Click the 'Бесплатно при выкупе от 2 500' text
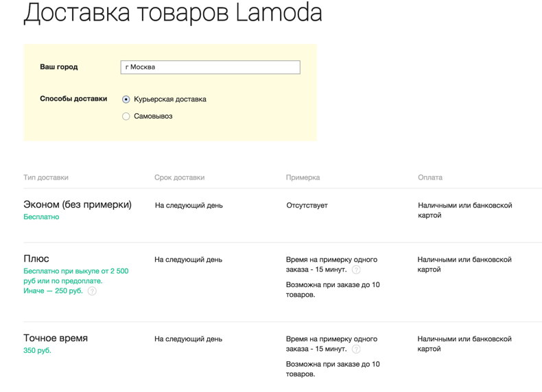Screen dimensions: 542x392 pos(75,271)
